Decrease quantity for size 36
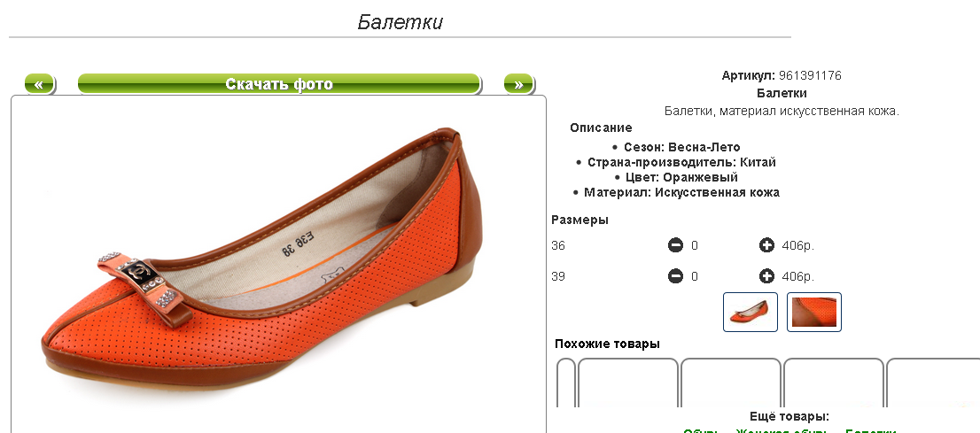Image resolution: width=980 pixels, height=433 pixels. tap(675, 245)
